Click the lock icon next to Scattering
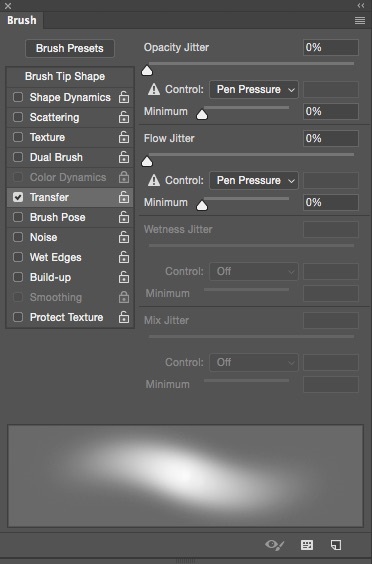 point(124,117)
